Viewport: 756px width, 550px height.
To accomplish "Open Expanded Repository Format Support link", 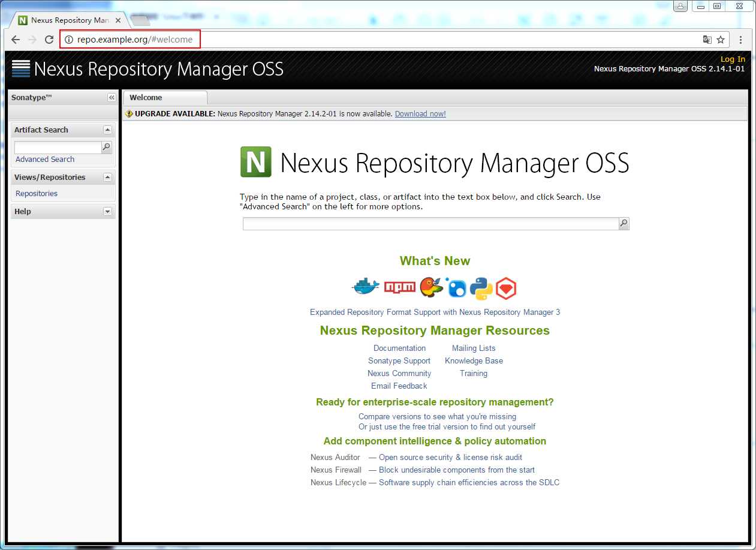I will [435, 312].
